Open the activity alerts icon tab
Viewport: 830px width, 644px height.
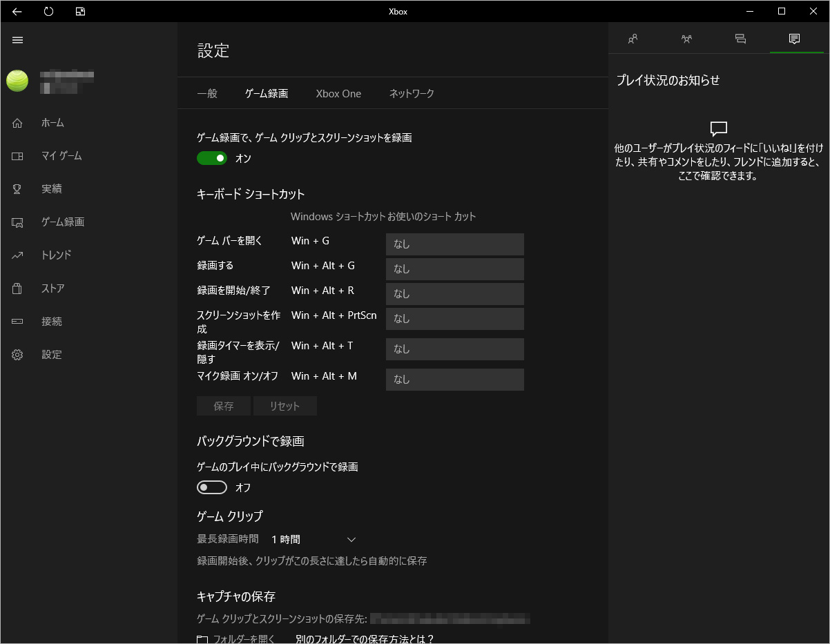click(794, 39)
